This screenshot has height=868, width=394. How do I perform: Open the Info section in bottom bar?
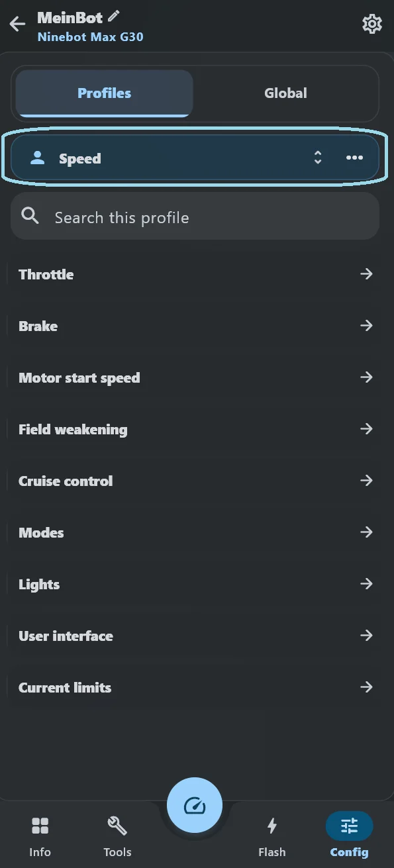(40, 837)
